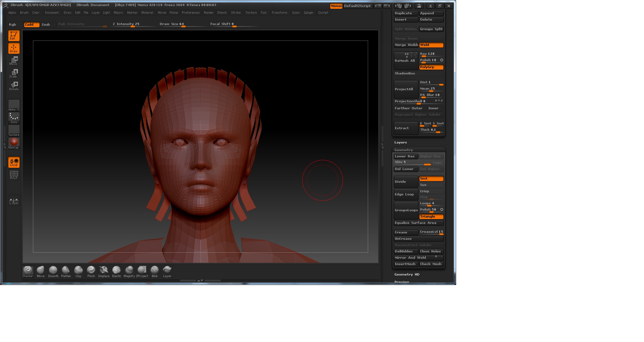Activate the Scale tool icon
644x342 pixels.
(14, 73)
